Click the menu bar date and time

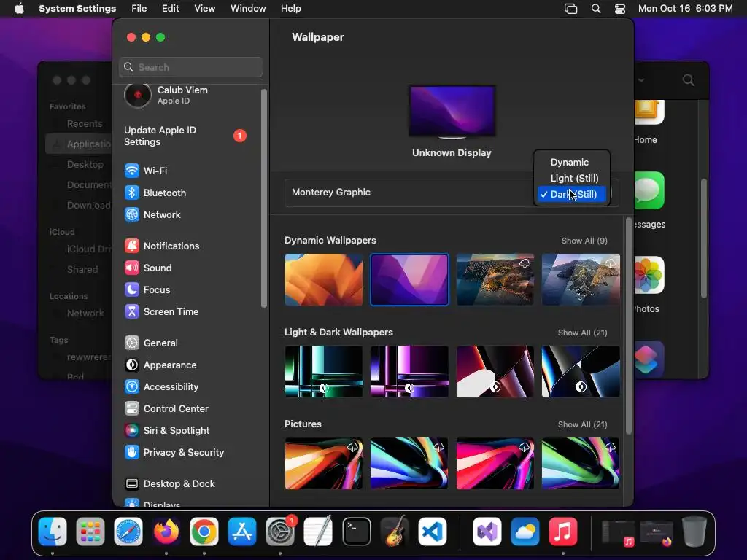(x=685, y=9)
